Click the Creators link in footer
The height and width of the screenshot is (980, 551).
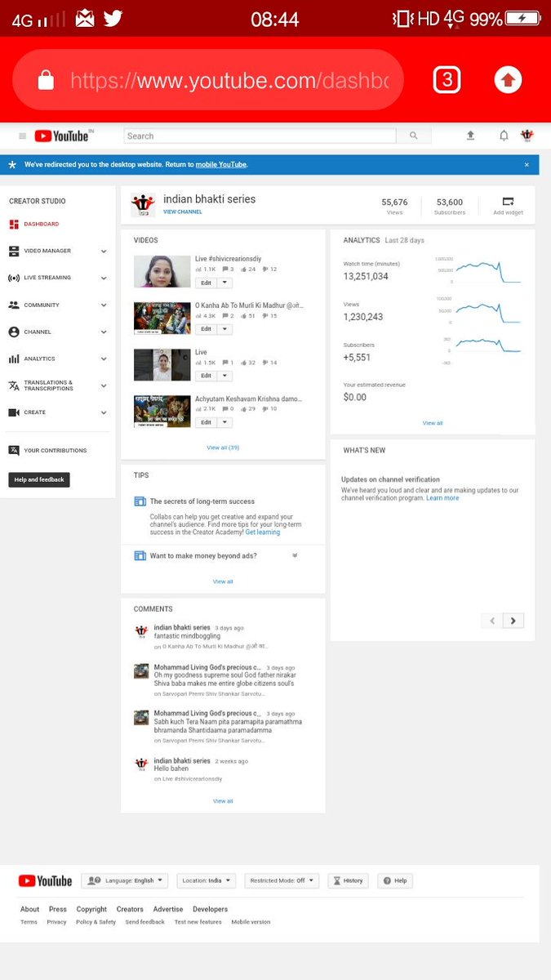[130, 909]
